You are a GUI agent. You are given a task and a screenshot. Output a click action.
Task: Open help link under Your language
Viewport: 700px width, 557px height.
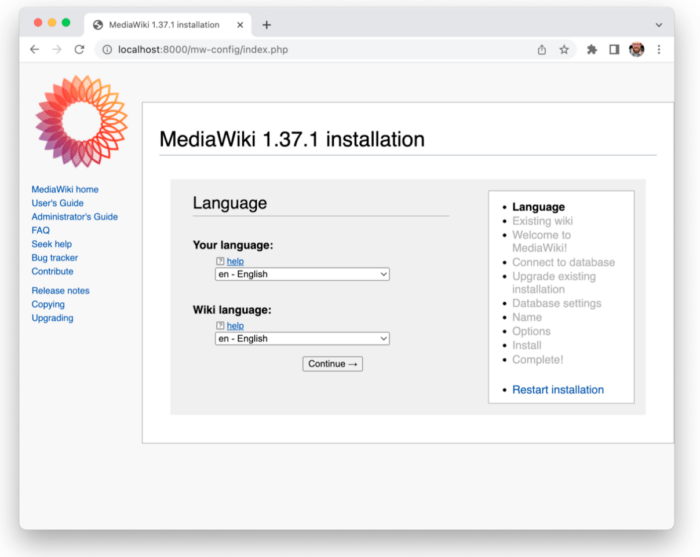(x=235, y=261)
